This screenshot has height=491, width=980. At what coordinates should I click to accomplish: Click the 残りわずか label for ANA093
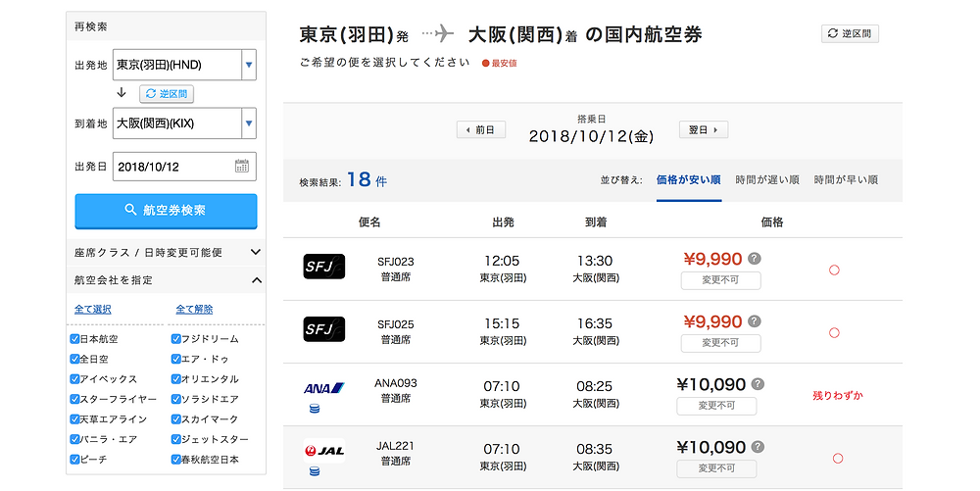pos(838,395)
